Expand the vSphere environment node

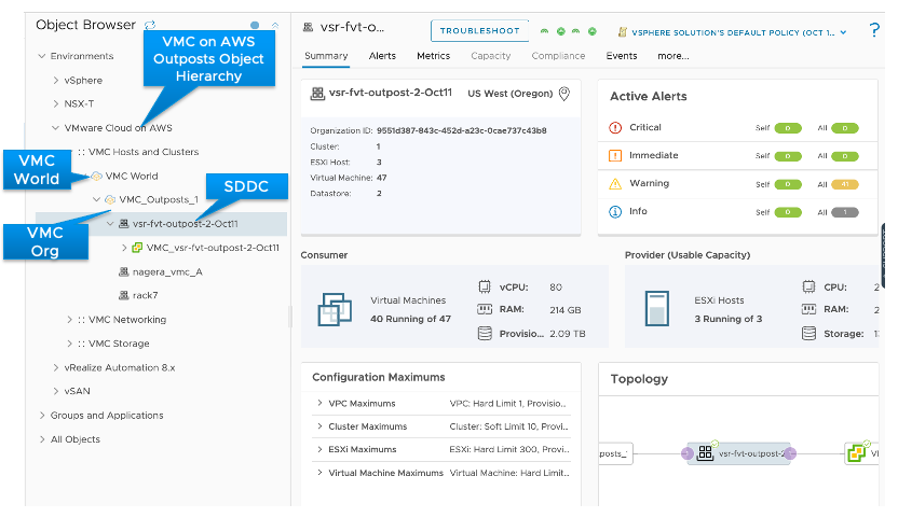tap(56, 80)
